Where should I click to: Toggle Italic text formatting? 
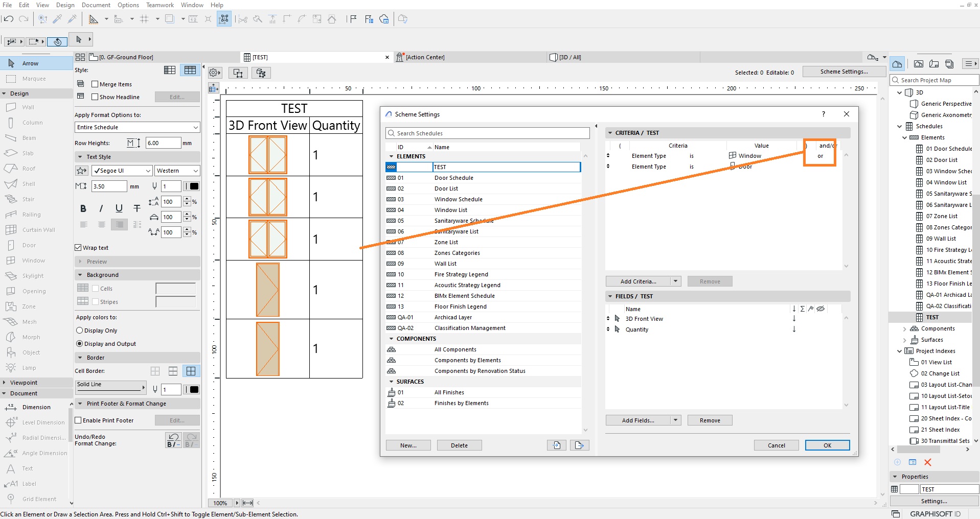point(101,208)
